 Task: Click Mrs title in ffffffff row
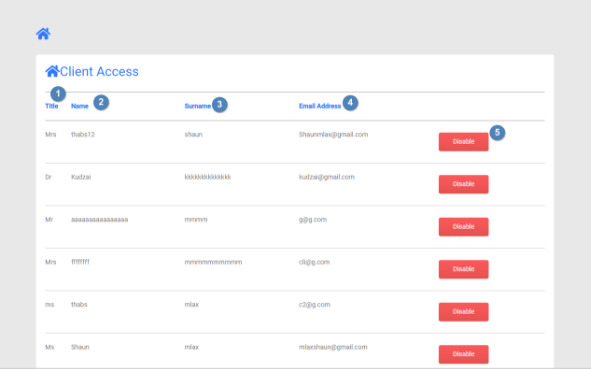(51, 262)
